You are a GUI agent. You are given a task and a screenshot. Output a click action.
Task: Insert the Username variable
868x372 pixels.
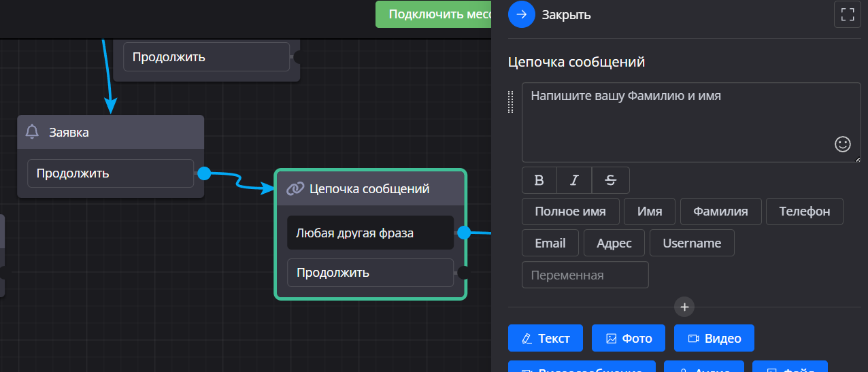coord(692,243)
